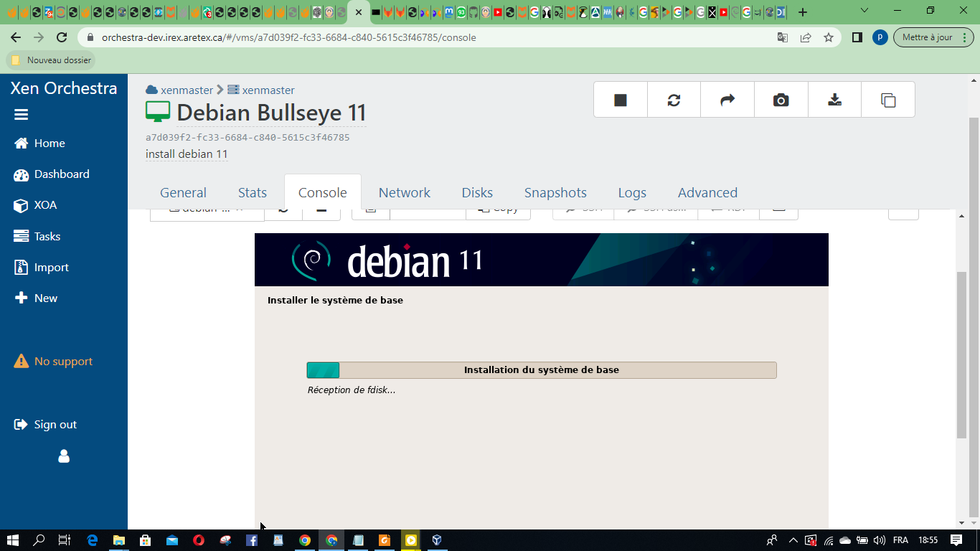
Task: Select the Console tab
Action: pos(323,192)
